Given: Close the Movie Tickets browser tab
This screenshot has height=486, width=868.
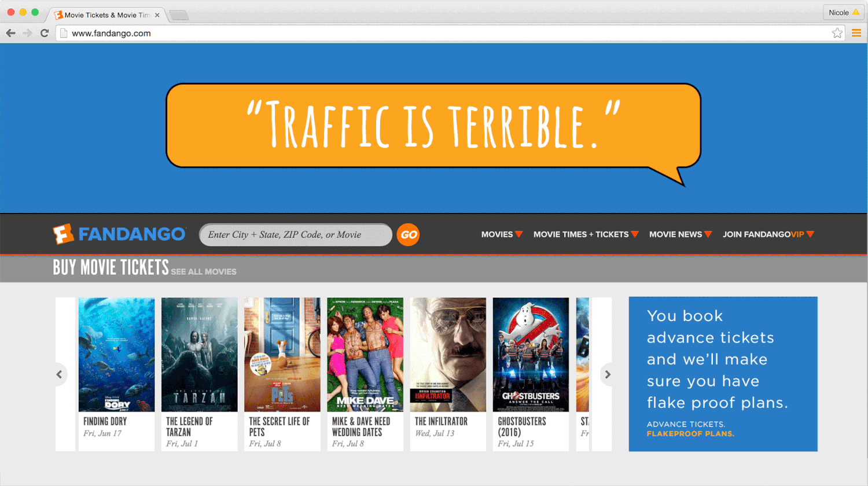Looking at the screenshot, I should coord(157,15).
